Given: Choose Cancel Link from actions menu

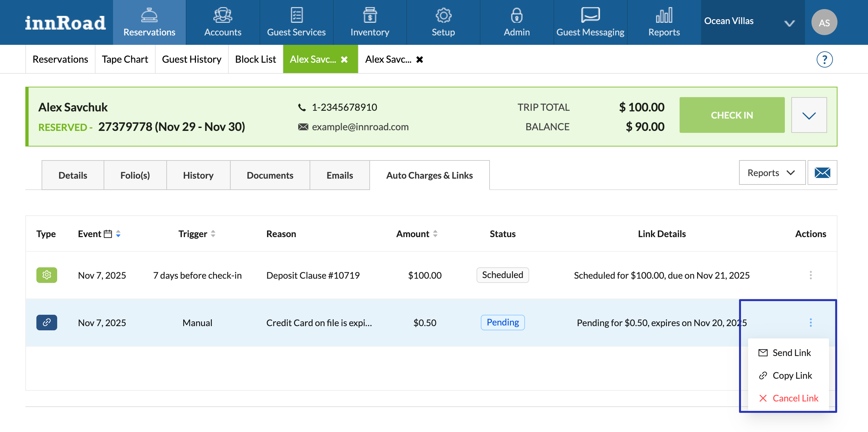Looking at the screenshot, I should [795, 398].
